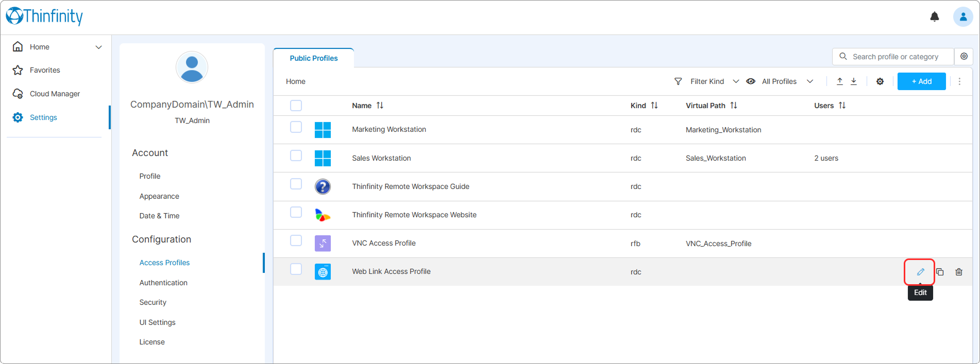This screenshot has height=364, width=980.
Task: Open the notifications bell
Action: pos(934,17)
